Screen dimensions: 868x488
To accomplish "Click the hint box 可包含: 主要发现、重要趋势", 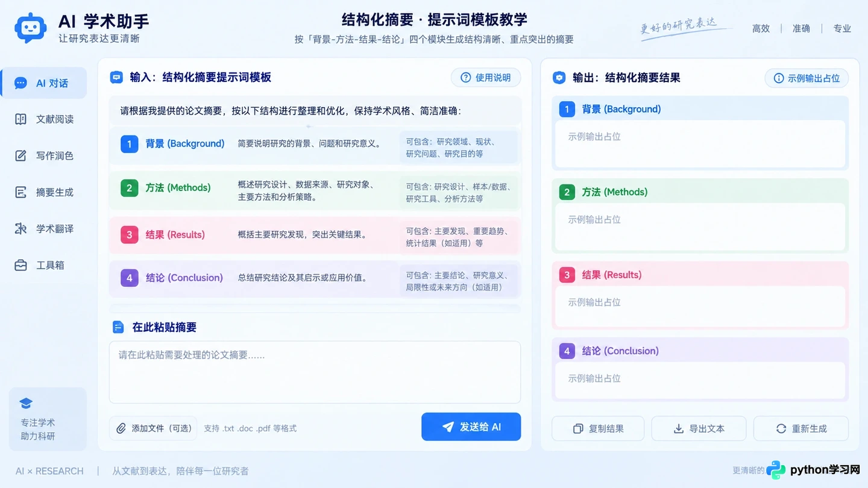I will pyautogui.click(x=458, y=237).
